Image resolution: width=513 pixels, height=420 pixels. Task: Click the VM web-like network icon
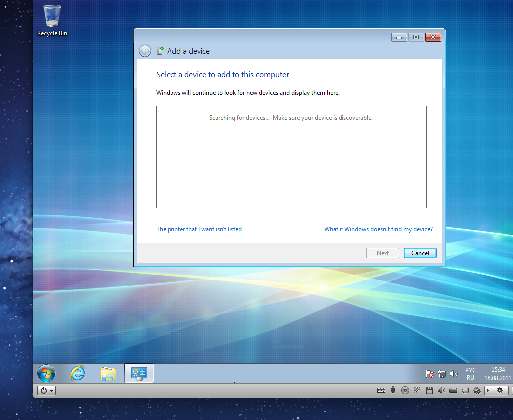417,390
